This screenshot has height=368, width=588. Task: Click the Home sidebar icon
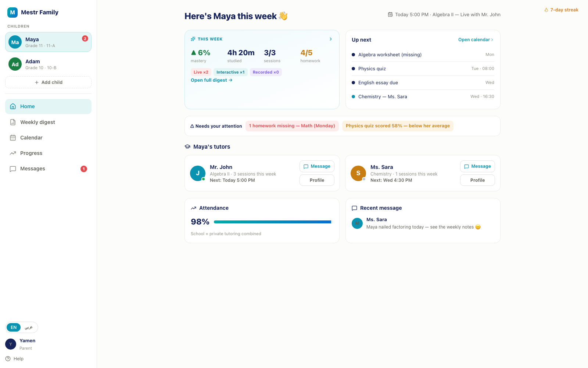click(13, 106)
